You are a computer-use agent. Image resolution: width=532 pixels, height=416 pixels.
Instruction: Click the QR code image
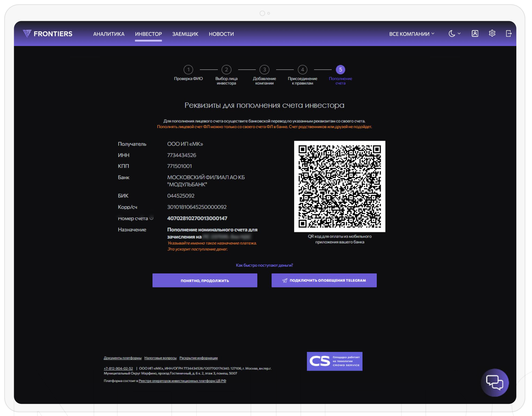pyautogui.click(x=339, y=186)
